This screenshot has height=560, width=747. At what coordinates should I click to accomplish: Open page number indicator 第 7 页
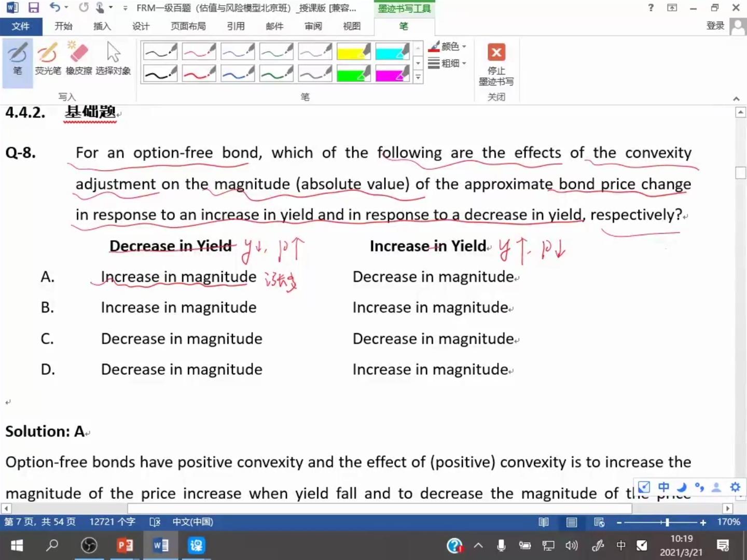click(x=40, y=522)
